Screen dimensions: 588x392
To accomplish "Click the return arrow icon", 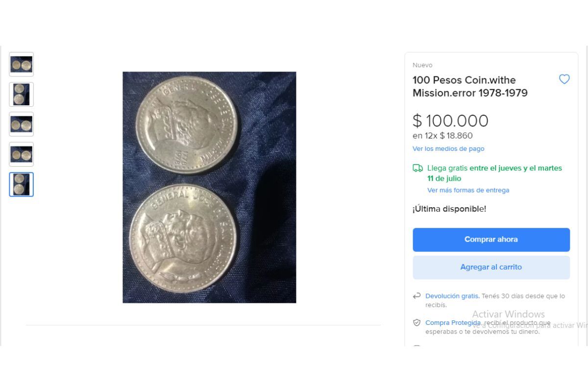I will click(x=417, y=296).
